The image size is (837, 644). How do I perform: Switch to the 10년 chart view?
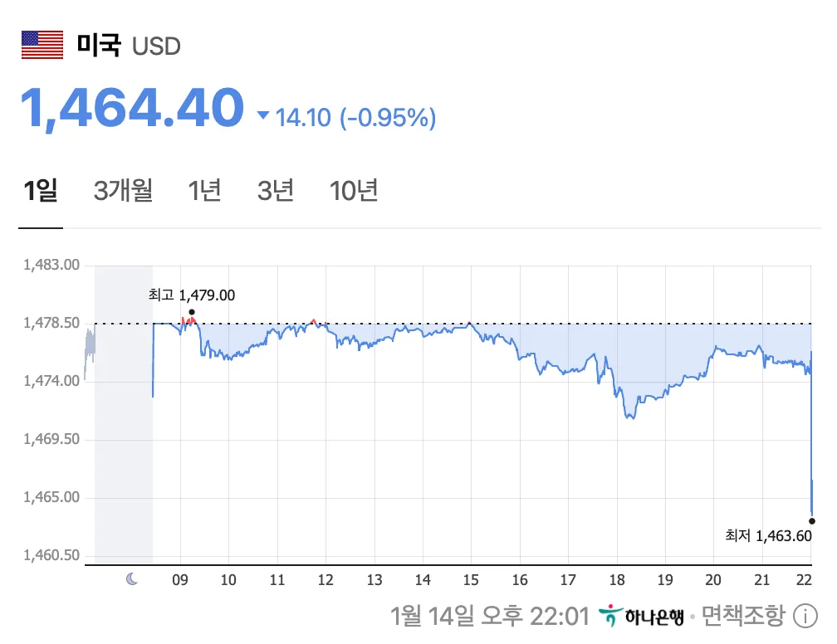click(x=355, y=190)
